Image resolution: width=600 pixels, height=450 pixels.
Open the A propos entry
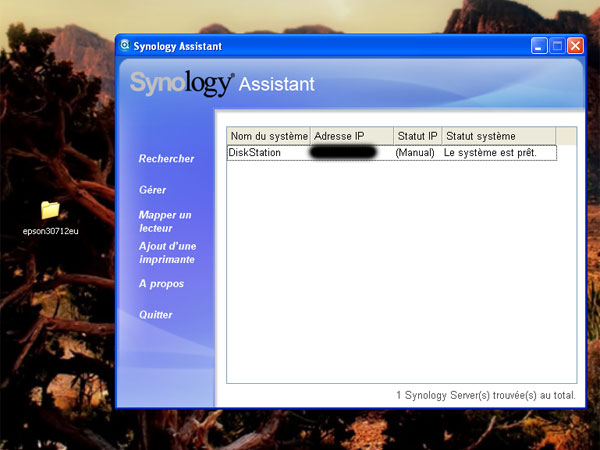coord(161,284)
